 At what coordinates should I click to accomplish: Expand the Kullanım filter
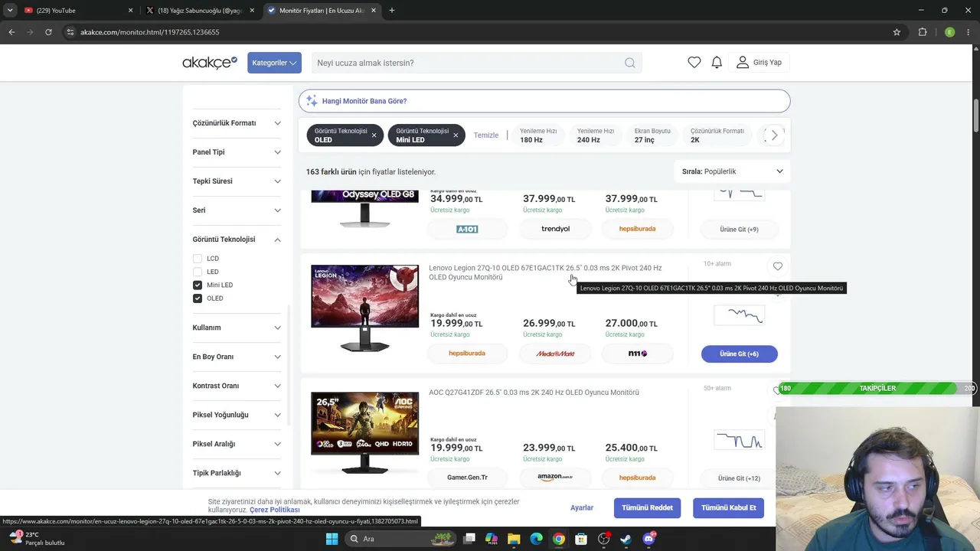(x=237, y=328)
